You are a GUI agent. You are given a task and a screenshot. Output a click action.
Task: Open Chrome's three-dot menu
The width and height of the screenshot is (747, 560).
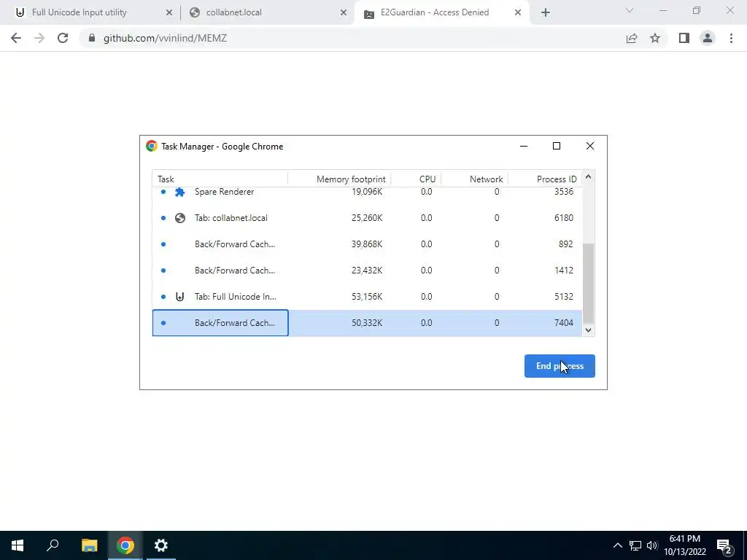731,38
